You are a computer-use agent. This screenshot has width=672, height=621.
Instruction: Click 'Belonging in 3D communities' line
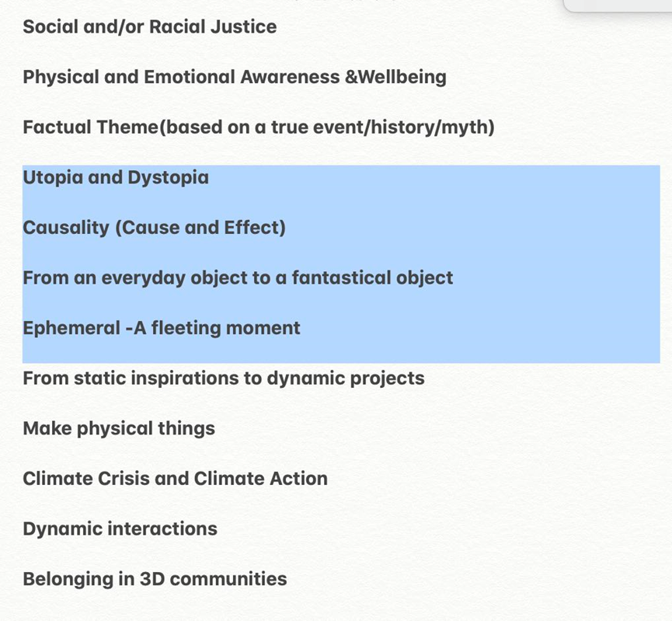pos(155,579)
